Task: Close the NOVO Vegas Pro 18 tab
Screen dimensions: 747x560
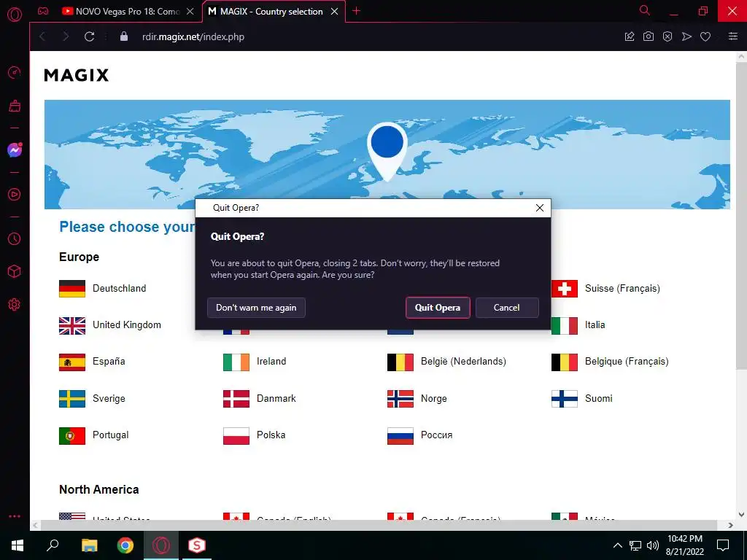Action: pyautogui.click(x=190, y=12)
